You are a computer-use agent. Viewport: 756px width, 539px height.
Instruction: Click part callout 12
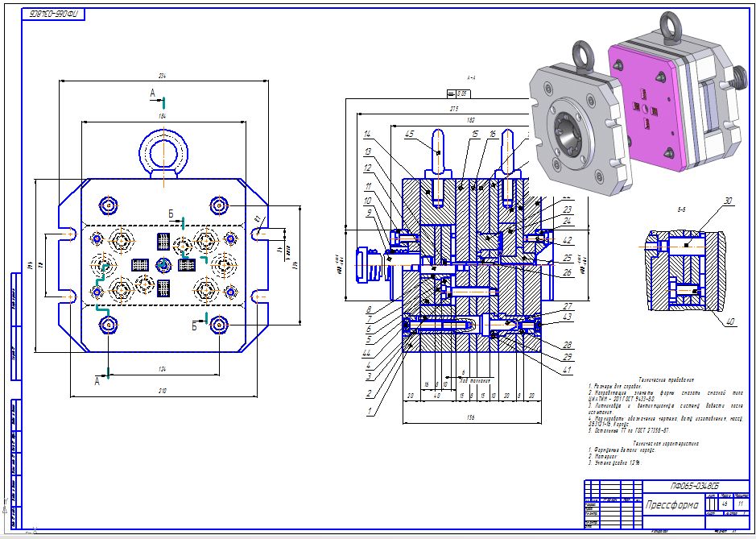368,168
